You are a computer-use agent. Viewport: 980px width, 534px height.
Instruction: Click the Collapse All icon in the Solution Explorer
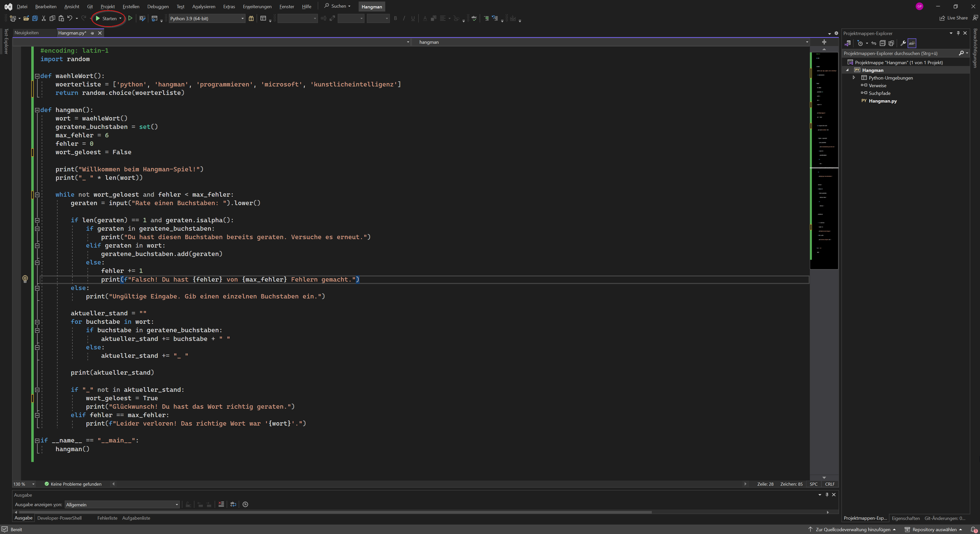pyautogui.click(x=882, y=43)
